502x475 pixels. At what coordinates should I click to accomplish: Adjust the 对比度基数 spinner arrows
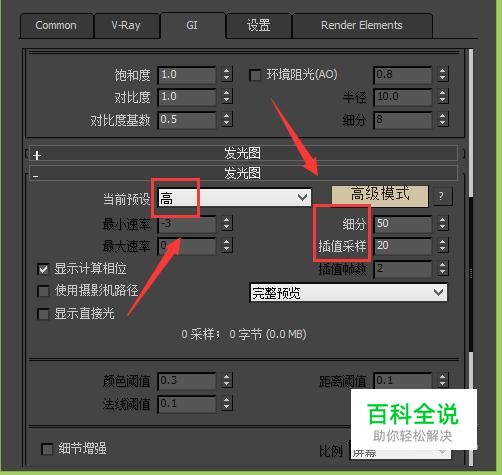pos(227,119)
